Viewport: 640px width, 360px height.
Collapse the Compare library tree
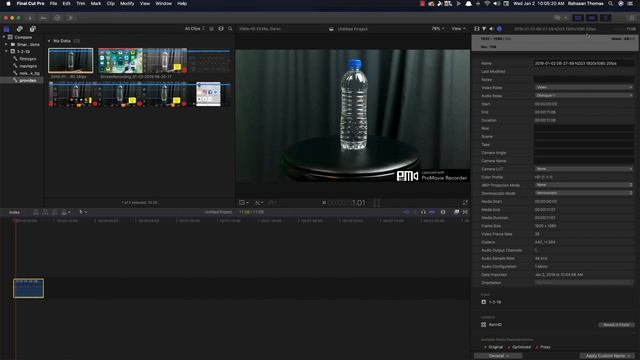4,37
